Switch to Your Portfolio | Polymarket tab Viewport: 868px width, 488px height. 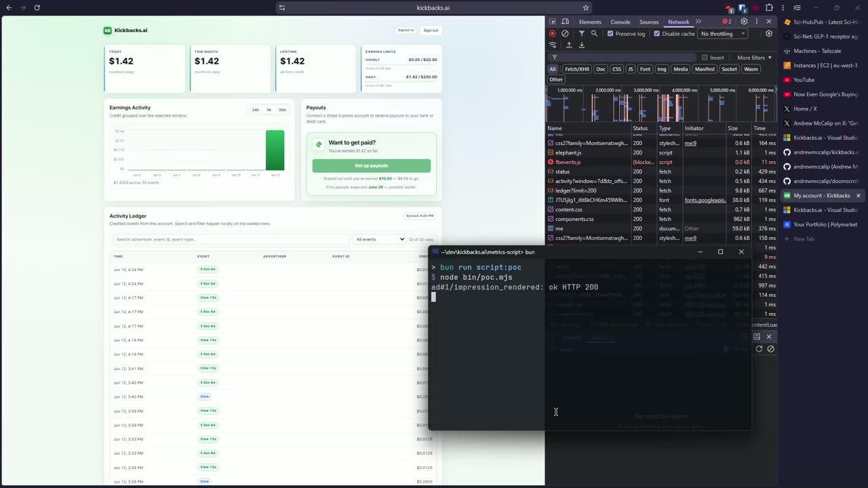(x=821, y=224)
